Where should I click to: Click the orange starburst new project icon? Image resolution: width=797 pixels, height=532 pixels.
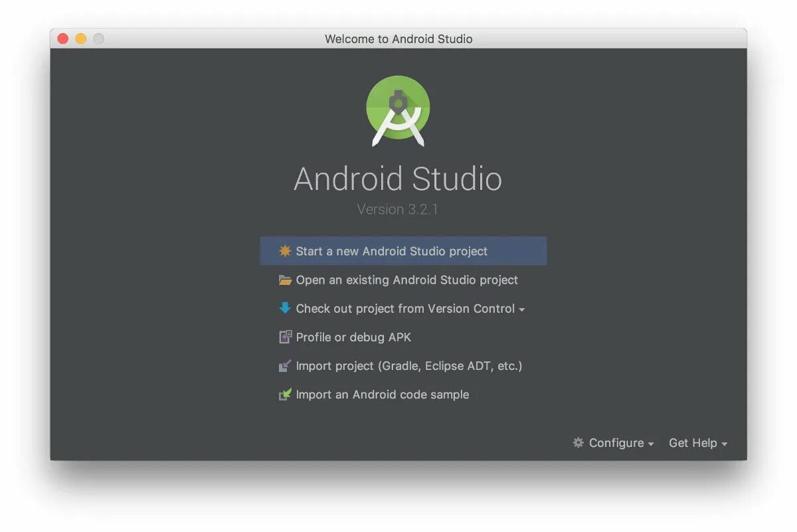pyautogui.click(x=285, y=251)
